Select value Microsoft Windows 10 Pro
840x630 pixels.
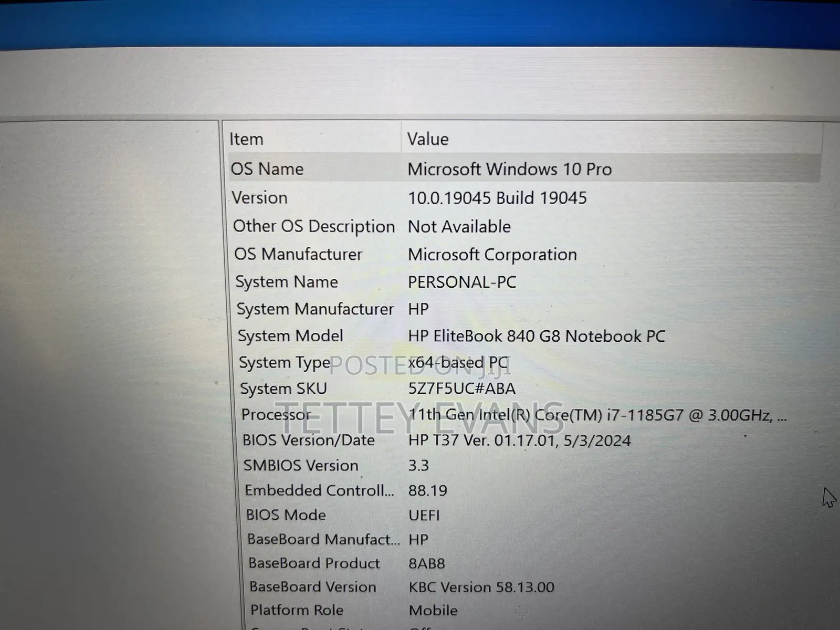point(510,169)
